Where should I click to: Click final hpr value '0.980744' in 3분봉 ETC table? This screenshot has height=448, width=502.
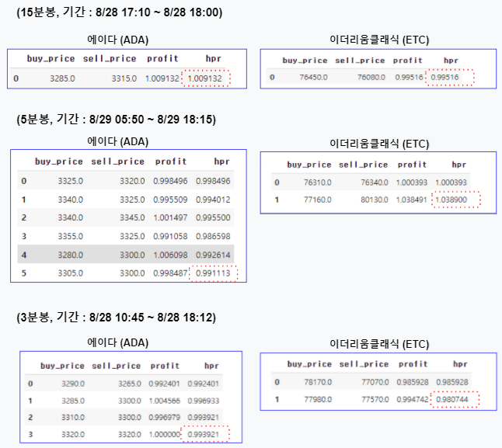[x=452, y=399]
